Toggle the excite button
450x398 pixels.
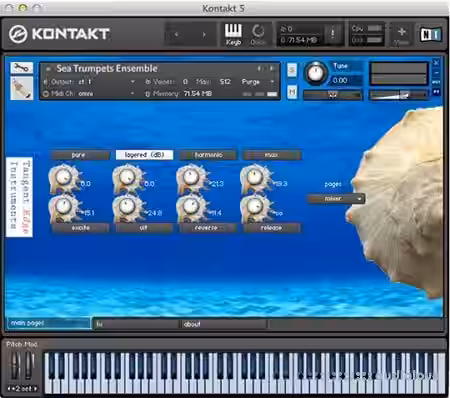pyautogui.click(x=80, y=228)
